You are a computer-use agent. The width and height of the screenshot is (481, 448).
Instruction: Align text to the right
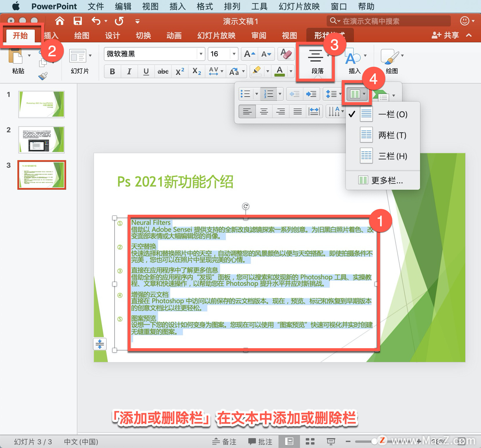[x=281, y=111]
